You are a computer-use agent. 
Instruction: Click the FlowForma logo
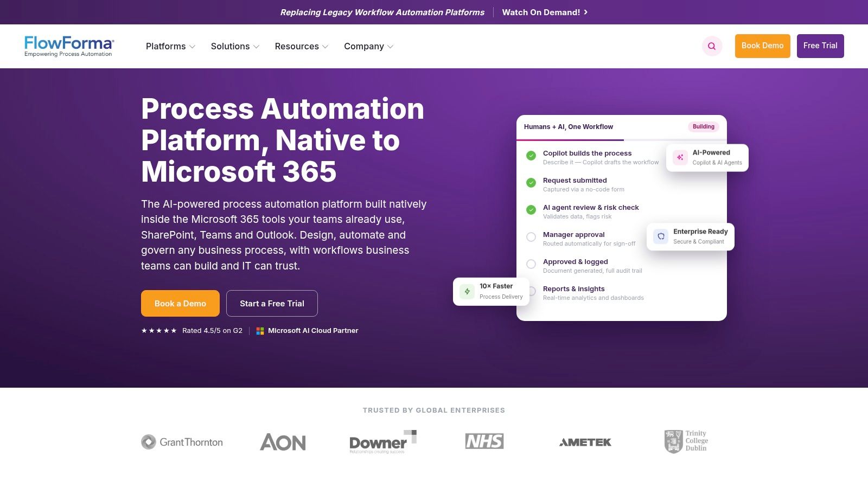pyautogui.click(x=69, y=46)
